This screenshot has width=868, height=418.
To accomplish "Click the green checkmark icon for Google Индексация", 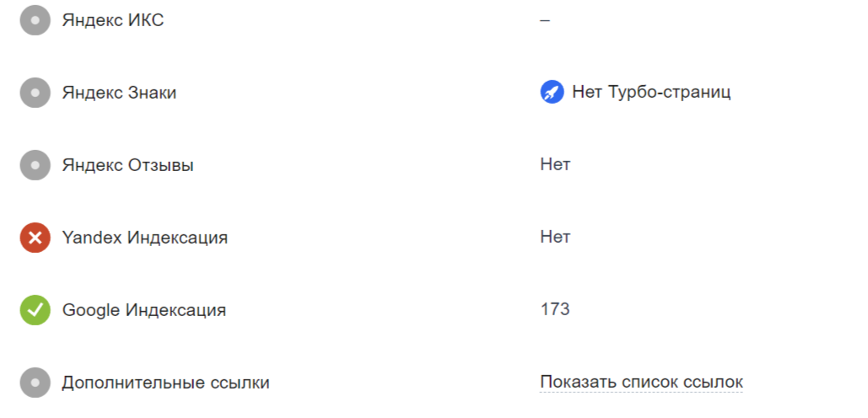I will click(x=35, y=310).
